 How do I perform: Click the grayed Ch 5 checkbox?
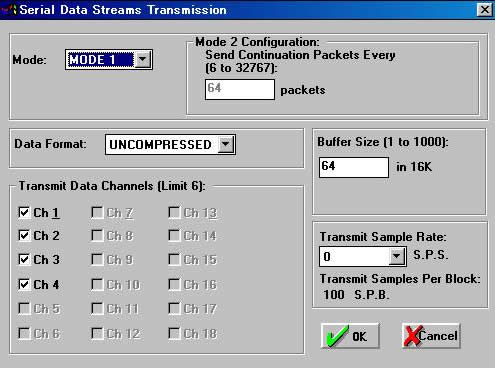click(24, 308)
